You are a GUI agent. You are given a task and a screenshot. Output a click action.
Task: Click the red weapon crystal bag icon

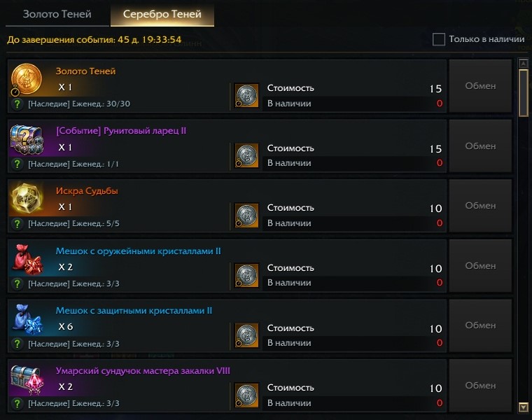click(26, 259)
